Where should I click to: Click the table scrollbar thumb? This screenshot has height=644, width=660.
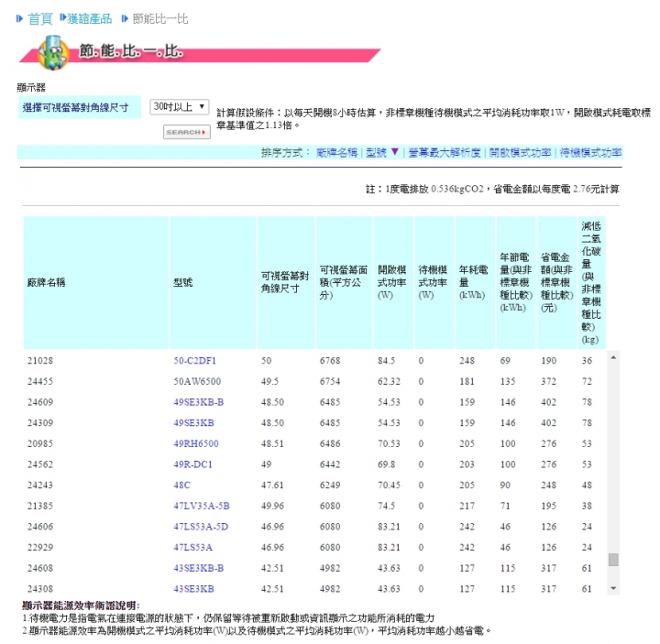click(613, 560)
